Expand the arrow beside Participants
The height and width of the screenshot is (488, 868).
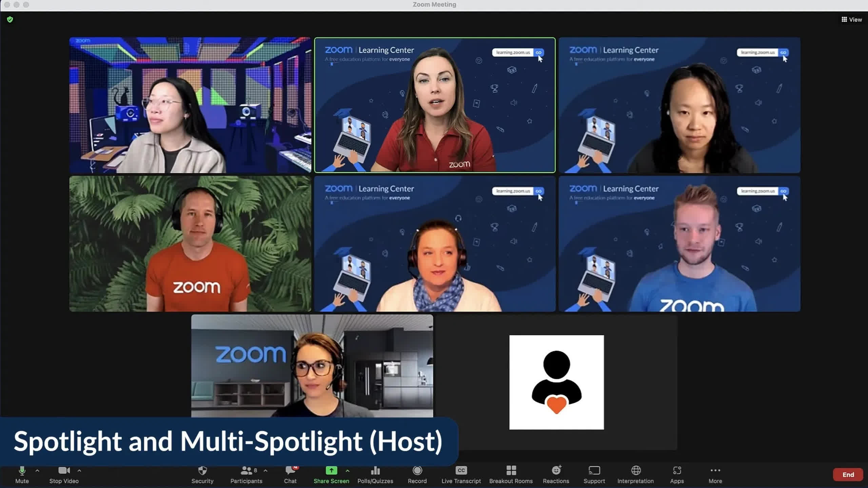coord(265,470)
